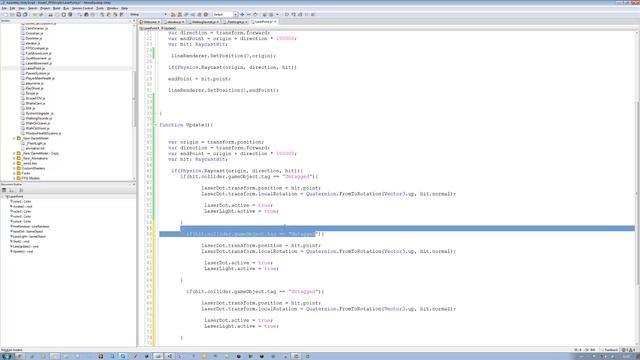
Task: Click the Feedback button in status bar
Action: coord(611,350)
